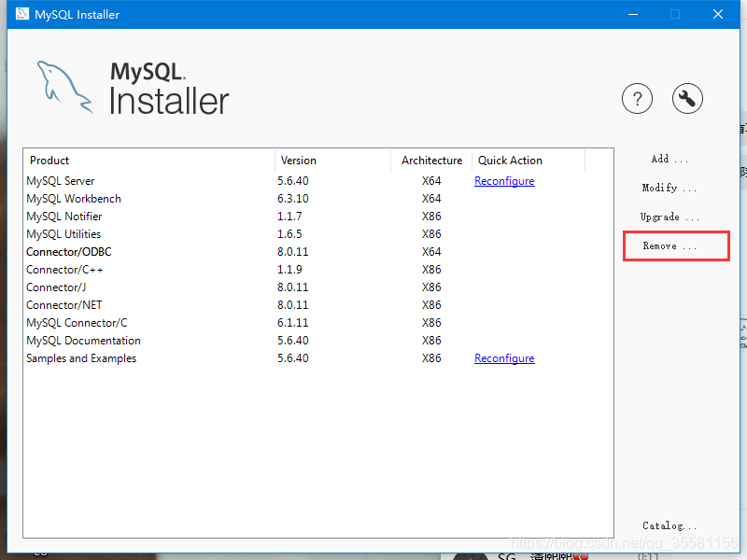Sort by Product column header

click(x=149, y=161)
